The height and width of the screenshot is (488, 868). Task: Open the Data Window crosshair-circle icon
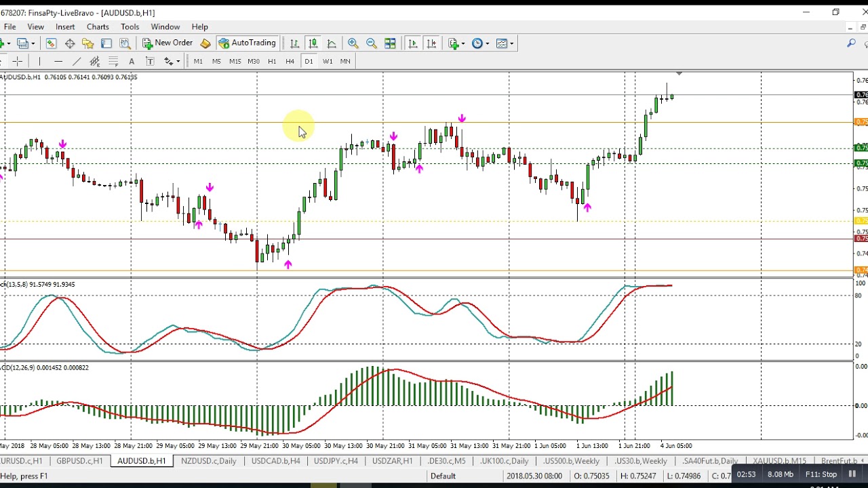click(x=70, y=43)
